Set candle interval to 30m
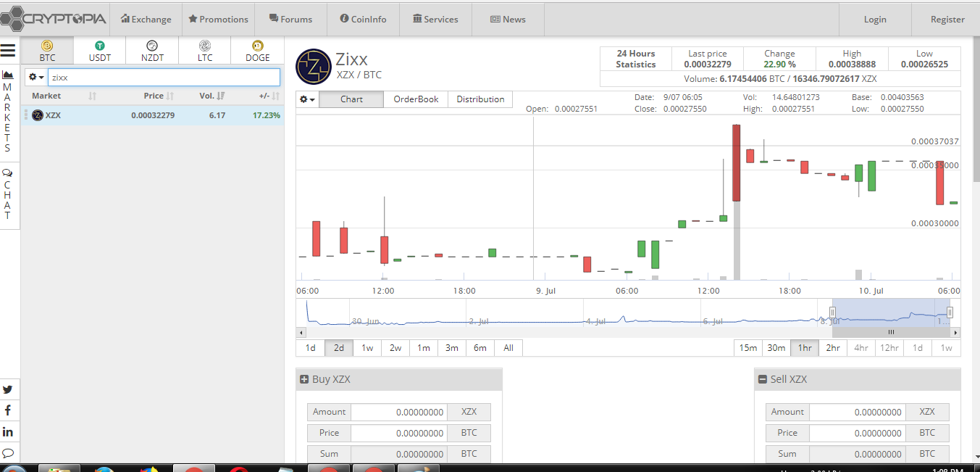980x472 pixels. tap(776, 348)
